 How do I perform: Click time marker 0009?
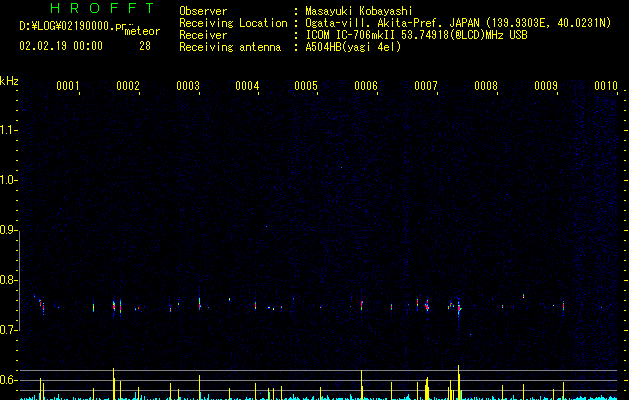[546, 85]
